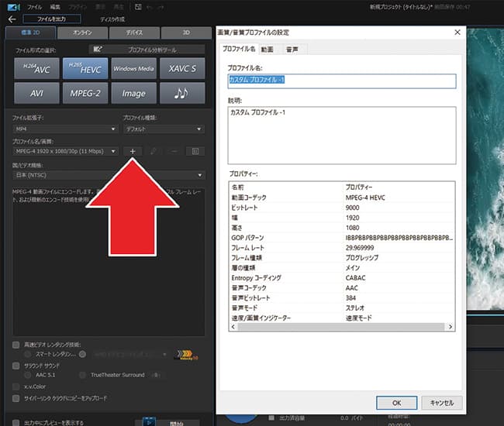Switch to the 3D tab
The height and width of the screenshot is (426, 504).
click(186, 33)
